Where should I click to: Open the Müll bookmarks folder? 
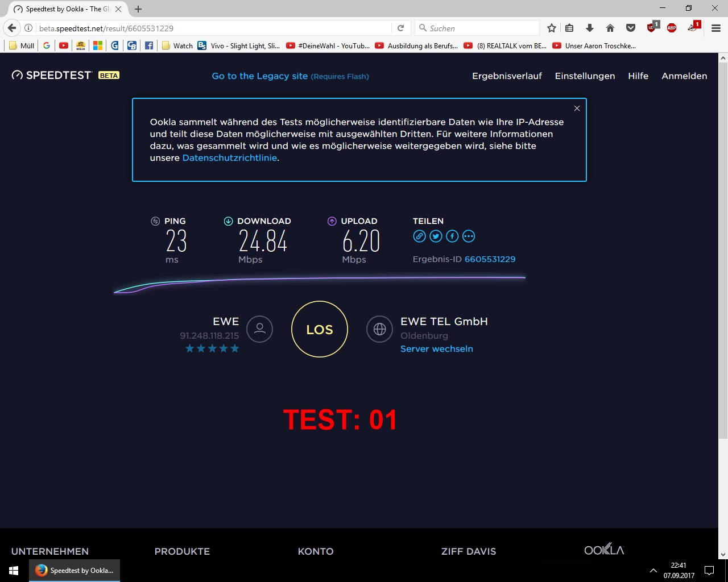[22, 45]
